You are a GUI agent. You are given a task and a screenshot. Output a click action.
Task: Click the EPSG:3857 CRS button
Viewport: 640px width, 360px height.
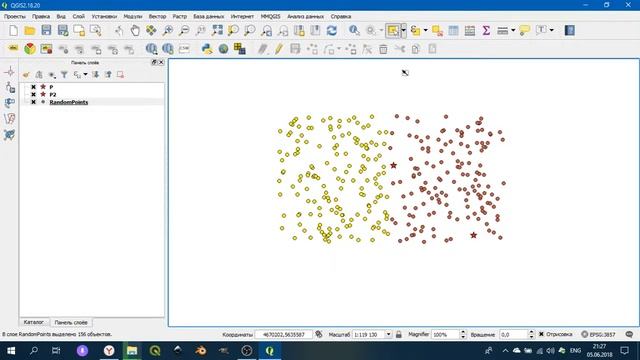598,334
